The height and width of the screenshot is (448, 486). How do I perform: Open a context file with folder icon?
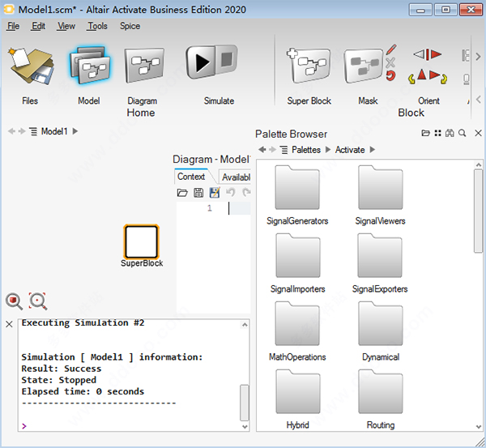[x=182, y=193]
